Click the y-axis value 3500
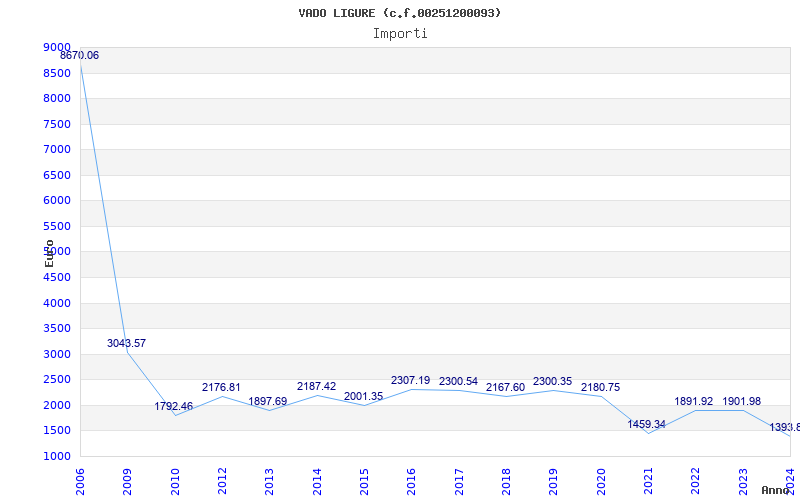This screenshot has height=500, width=800. [x=57, y=329]
